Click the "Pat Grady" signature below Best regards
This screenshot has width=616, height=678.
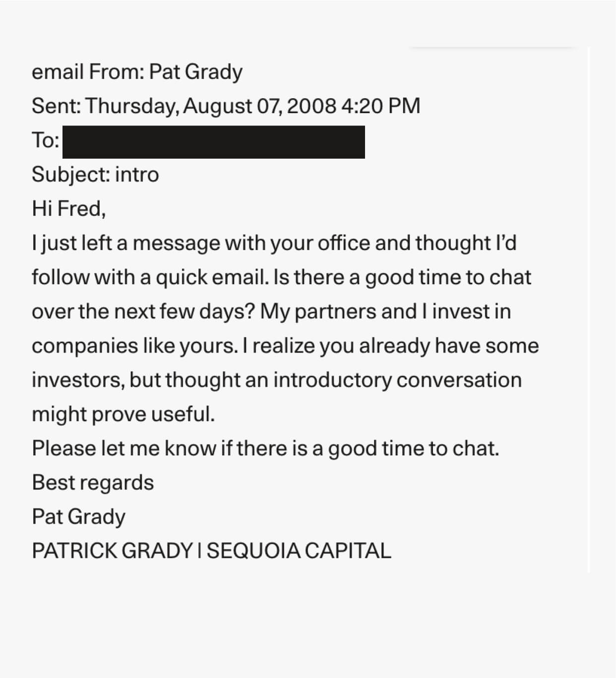click(x=78, y=517)
